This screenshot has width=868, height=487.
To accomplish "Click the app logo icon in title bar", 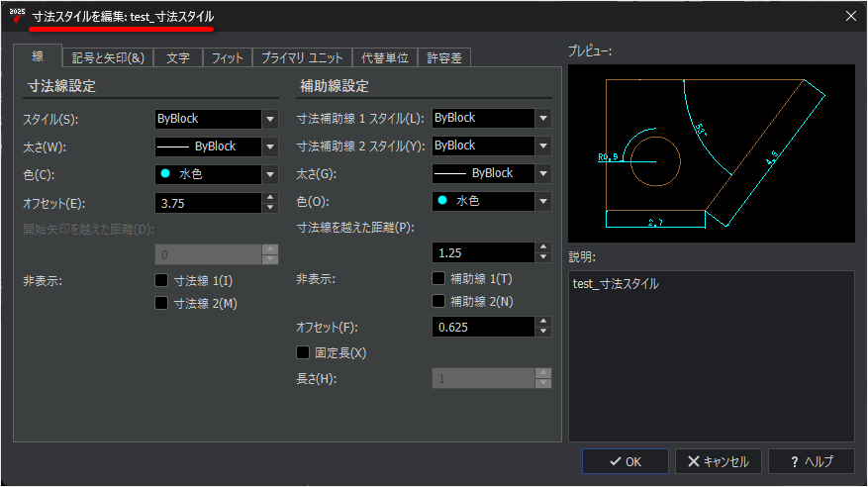I will pos(17,16).
